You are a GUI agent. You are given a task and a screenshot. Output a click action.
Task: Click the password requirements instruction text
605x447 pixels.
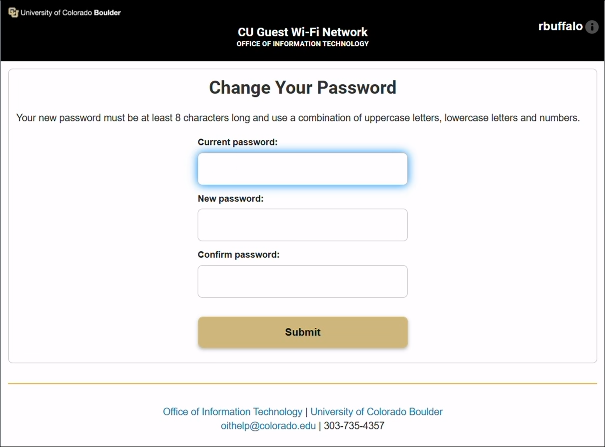[298, 118]
